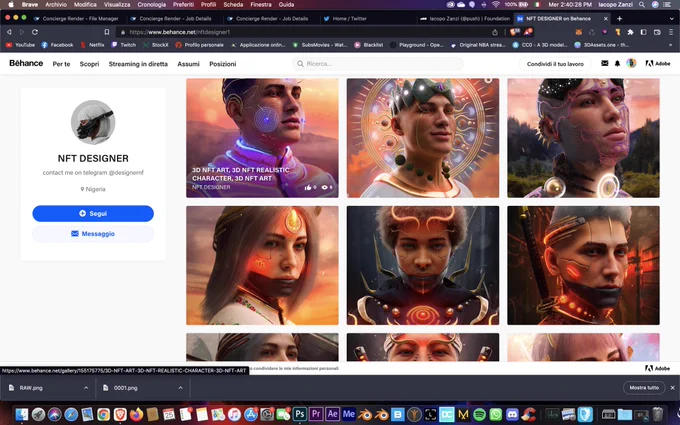This screenshot has width=680, height=425.
Task: Open the Twitch bookmark
Action: tap(124, 45)
